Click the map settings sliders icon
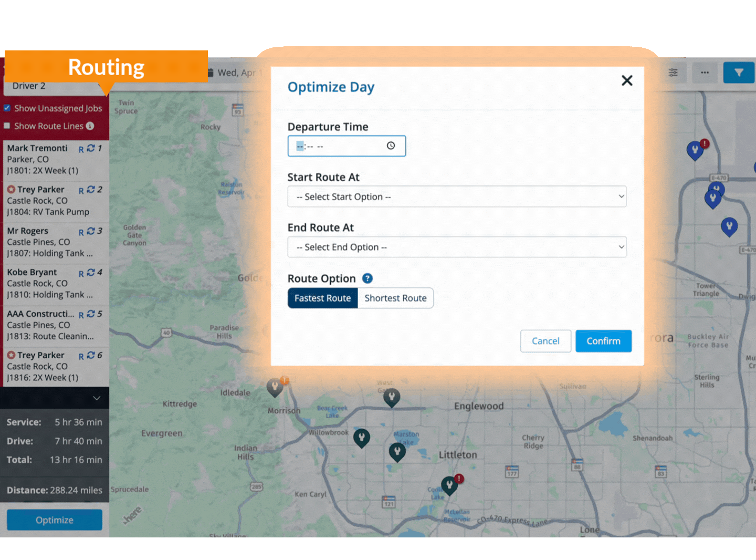 pos(673,73)
